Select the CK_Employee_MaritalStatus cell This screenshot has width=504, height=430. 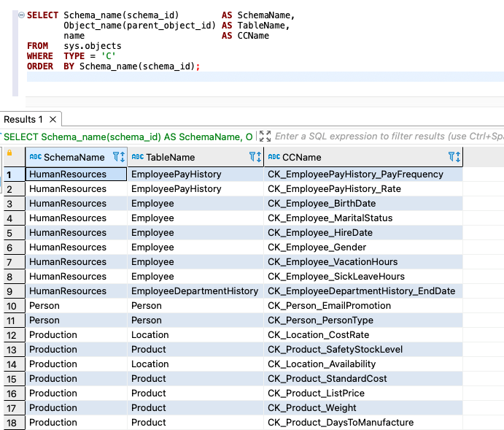click(x=363, y=218)
